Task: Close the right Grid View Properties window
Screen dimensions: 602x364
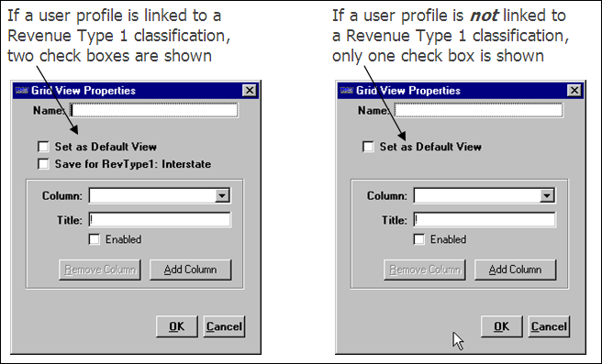Action: pyautogui.click(x=574, y=91)
